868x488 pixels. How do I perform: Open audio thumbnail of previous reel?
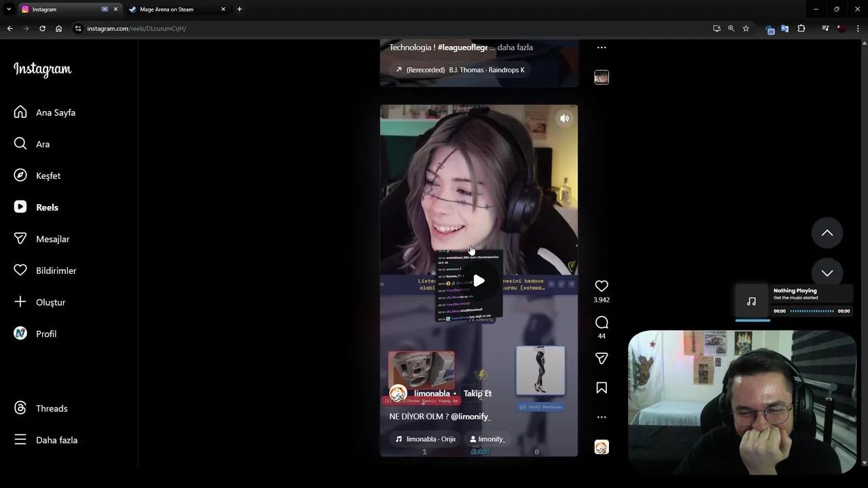coord(601,77)
